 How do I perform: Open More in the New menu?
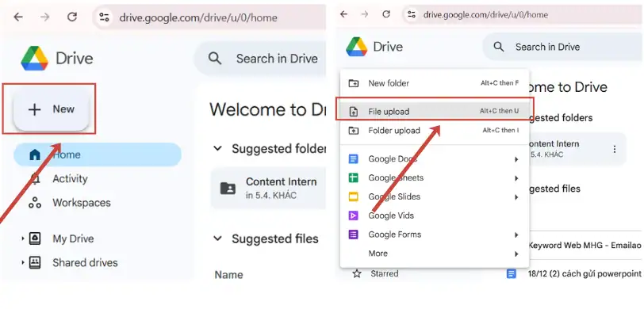(x=435, y=254)
